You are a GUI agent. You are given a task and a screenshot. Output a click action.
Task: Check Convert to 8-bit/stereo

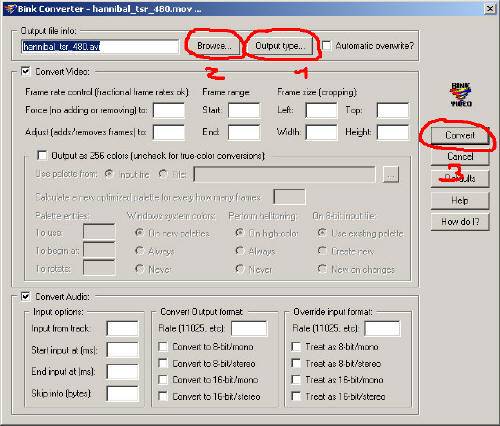click(x=163, y=363)
